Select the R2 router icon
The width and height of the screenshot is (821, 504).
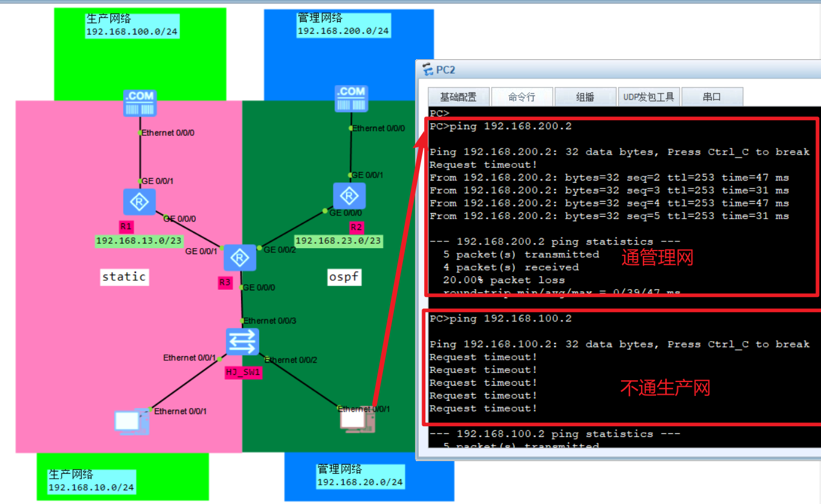click(349, 196)
